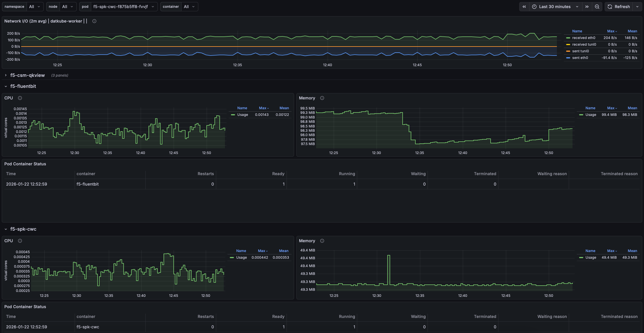Zoom out the time range
Viewport: 644px width, 333px height.
click(x=597, y=7)
